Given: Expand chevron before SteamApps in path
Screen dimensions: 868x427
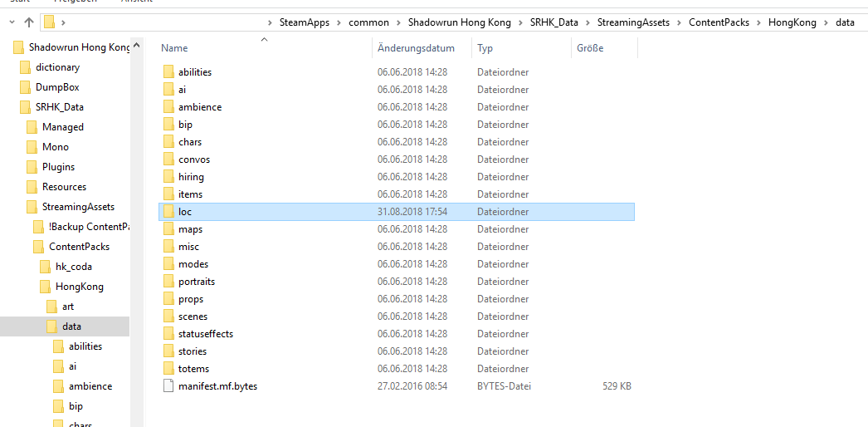Looking at the screenshot, I should coord(271,22).
